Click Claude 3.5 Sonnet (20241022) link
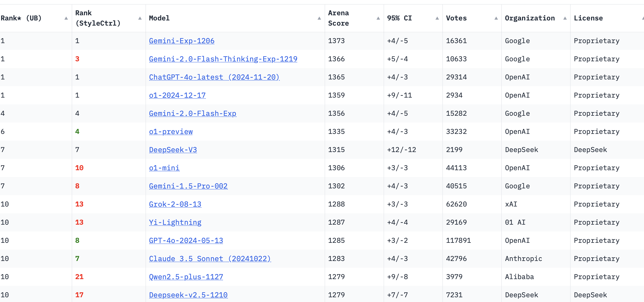 (x=210, y=259)
